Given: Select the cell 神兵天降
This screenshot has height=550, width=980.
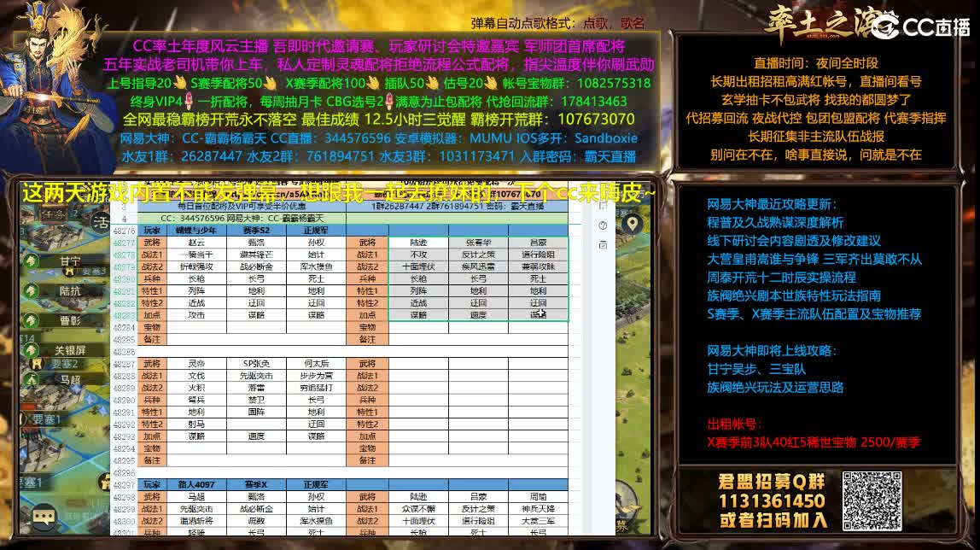Looking at the screenshot, I should 538,509.
